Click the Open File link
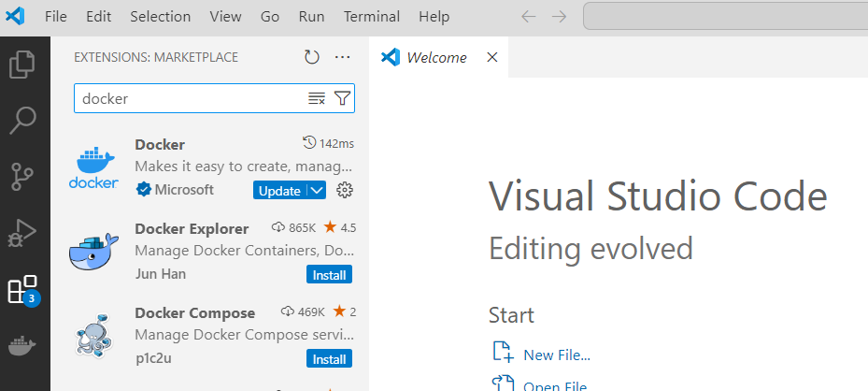Viewport: 868px width, 391px height. tap(555, 386)
